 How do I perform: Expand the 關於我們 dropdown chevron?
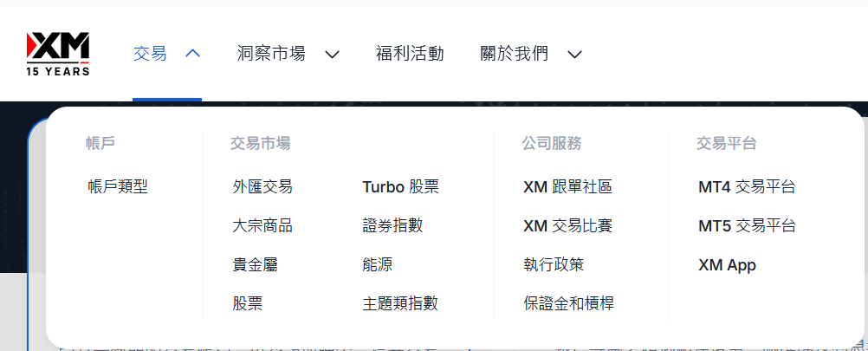[575, 55]
